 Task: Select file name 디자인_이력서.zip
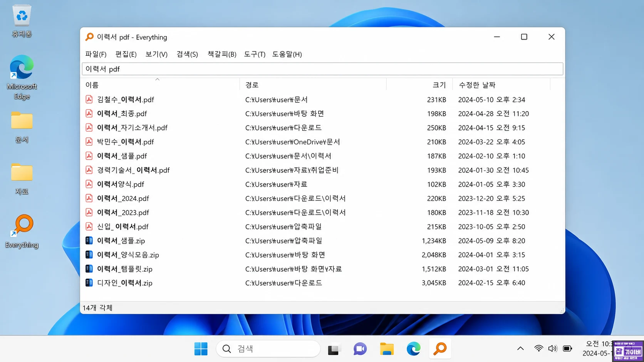(x=125, y=283)
